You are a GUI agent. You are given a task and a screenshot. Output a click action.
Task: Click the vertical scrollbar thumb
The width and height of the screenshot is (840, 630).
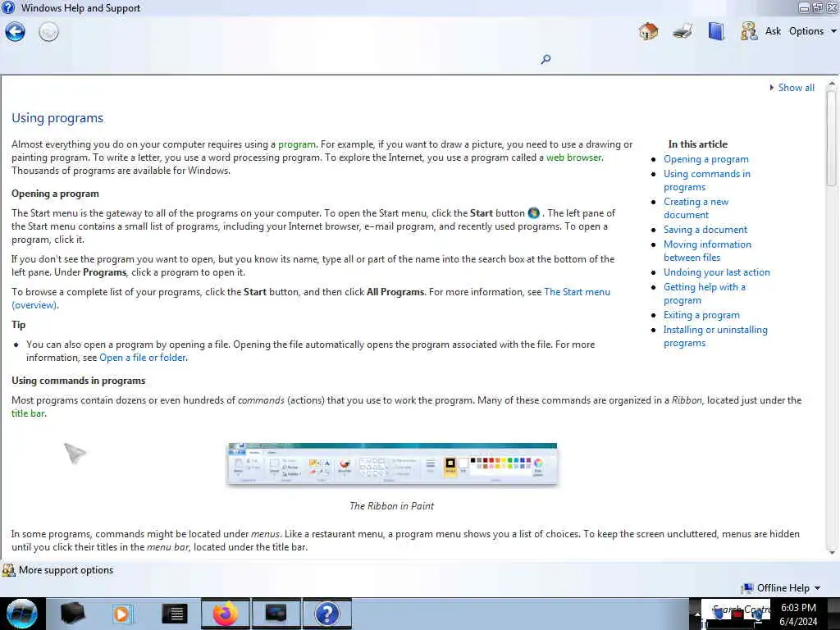pos(831,138)
